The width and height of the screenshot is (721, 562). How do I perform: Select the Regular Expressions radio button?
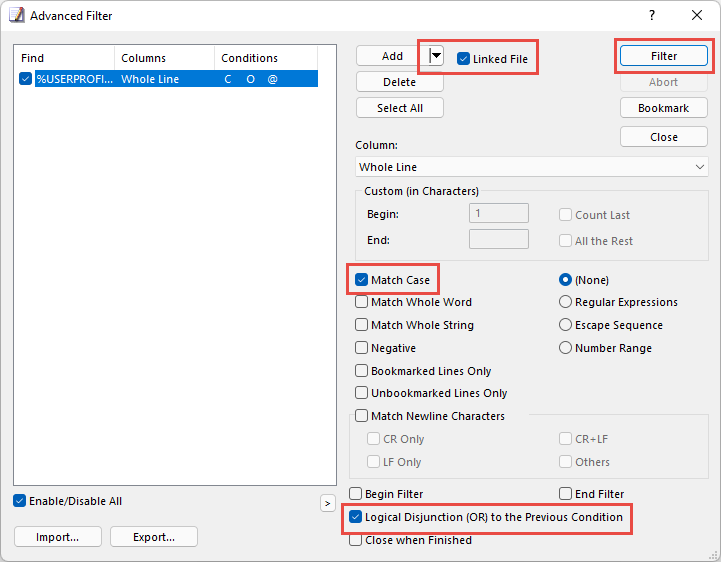pyautogui.click(x=565, y=302)
